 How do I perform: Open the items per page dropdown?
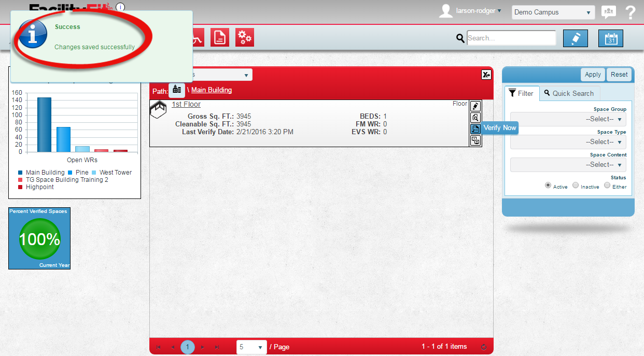point(251,347)
